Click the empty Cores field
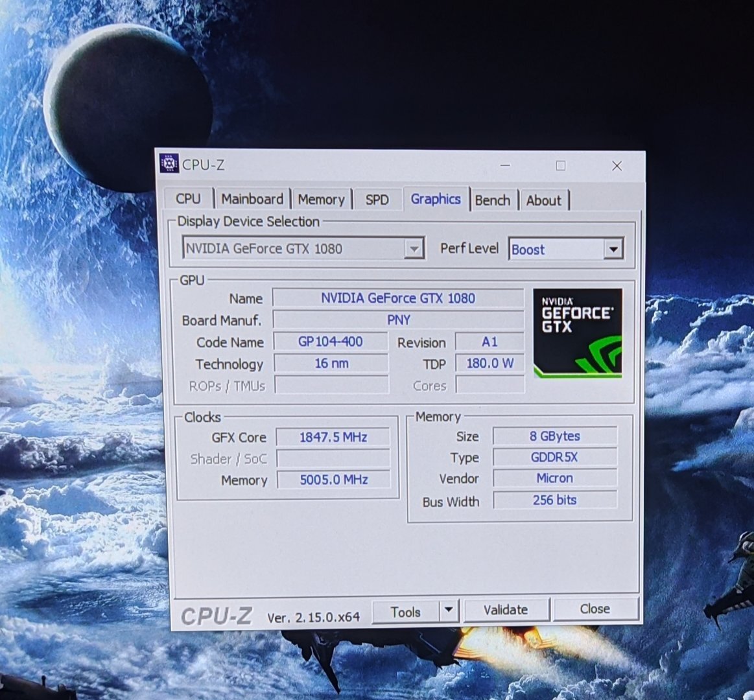The image size is (754, 700). coord(490,384)
